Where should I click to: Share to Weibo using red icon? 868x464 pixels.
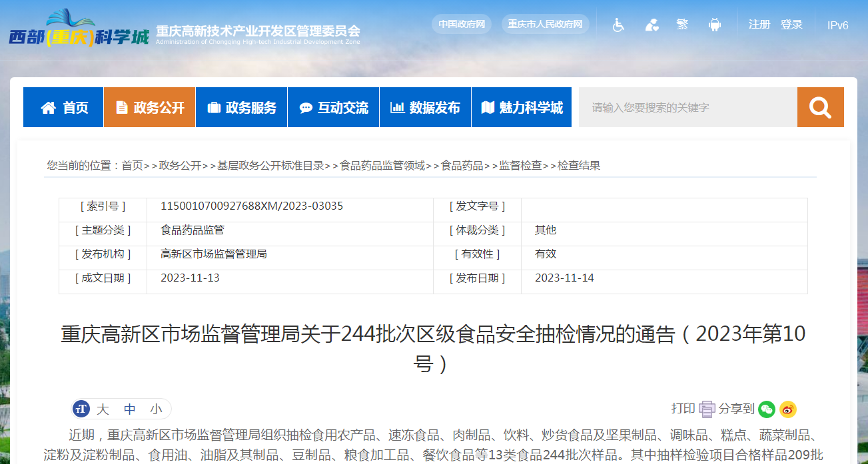788,409
